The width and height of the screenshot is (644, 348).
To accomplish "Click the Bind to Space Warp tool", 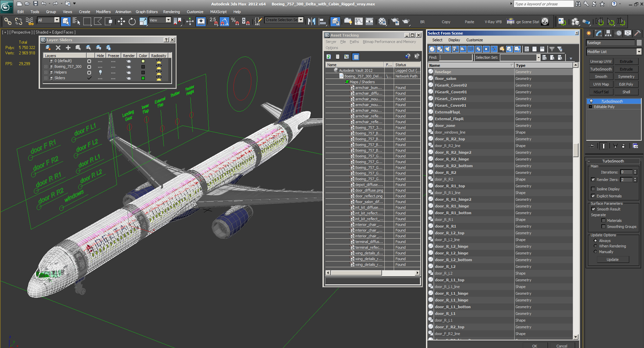I will (30, 21).
